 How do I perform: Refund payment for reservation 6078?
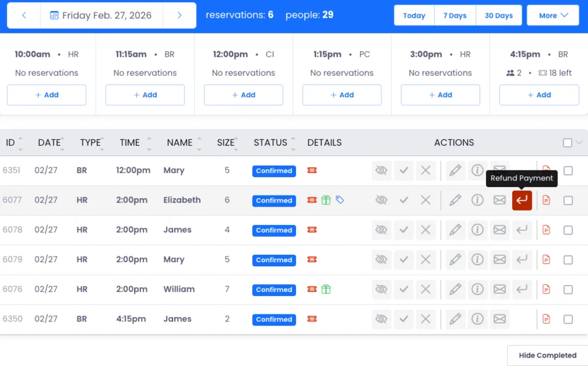click(522, 230)
